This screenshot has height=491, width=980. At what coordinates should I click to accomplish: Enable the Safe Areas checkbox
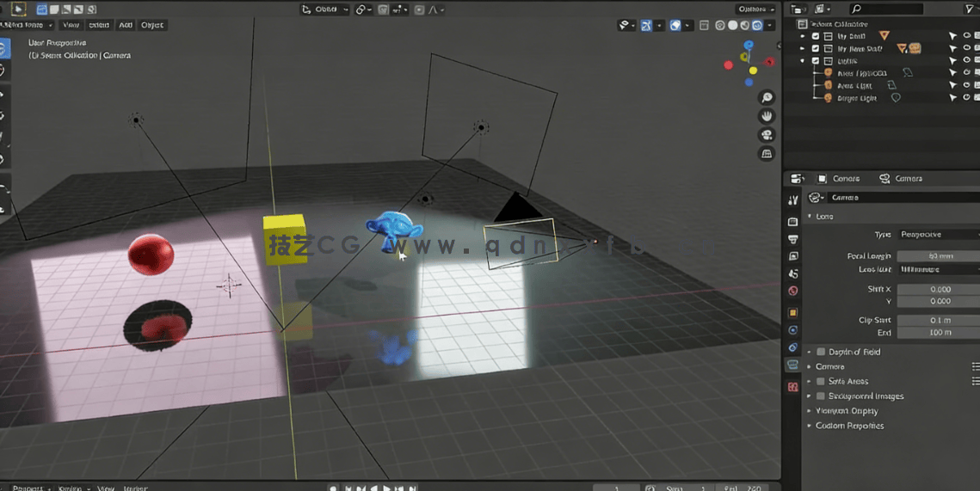point(821,381)
